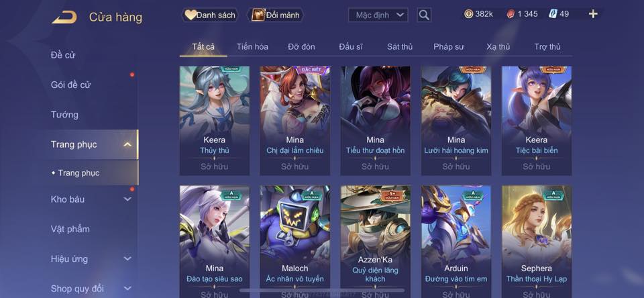Switch to the Sát thủ tab

(x=400, y=47)
